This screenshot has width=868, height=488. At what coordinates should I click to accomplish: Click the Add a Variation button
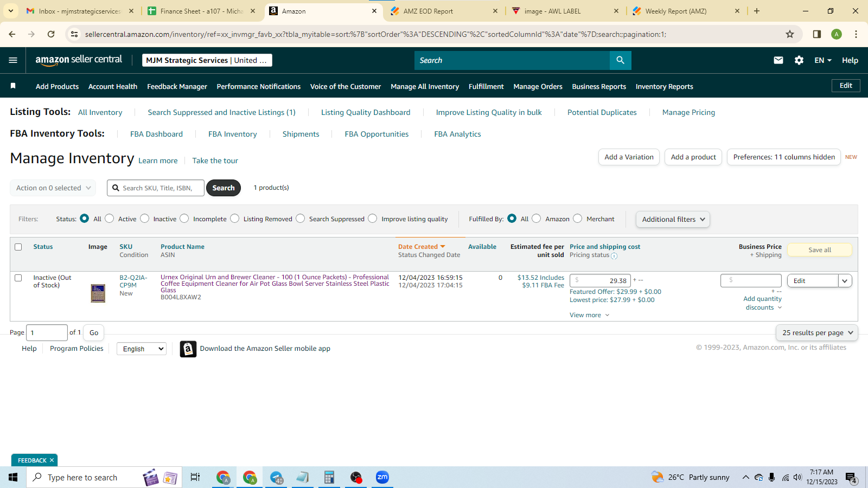629,157
